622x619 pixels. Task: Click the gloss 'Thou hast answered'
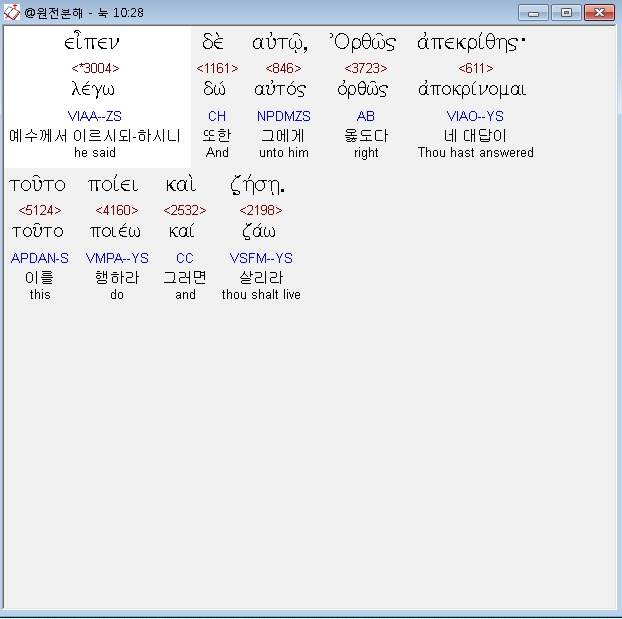[476, 152]
